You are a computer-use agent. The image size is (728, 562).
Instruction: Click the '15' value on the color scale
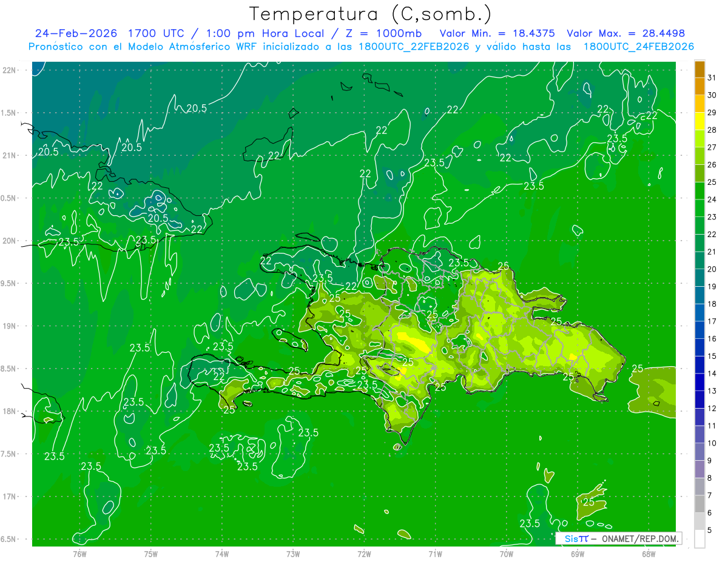tap(712, 356)
